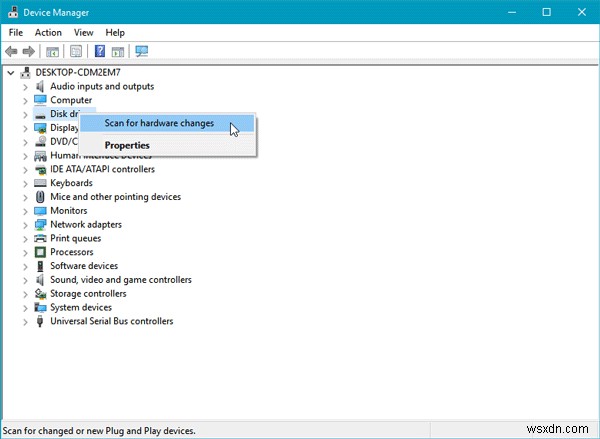Viewport: 600px width, 439px height.
Task: Select Sound, video and game controllers label
Action: [x=121, y=280]
